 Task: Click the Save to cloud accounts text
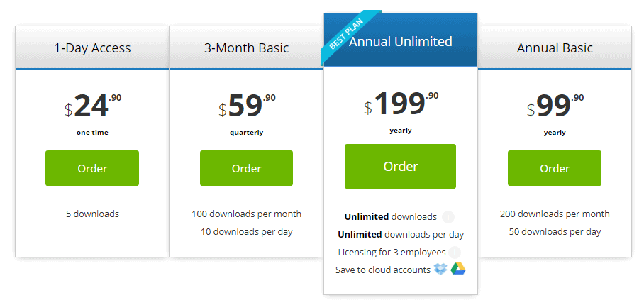(383, 270)
